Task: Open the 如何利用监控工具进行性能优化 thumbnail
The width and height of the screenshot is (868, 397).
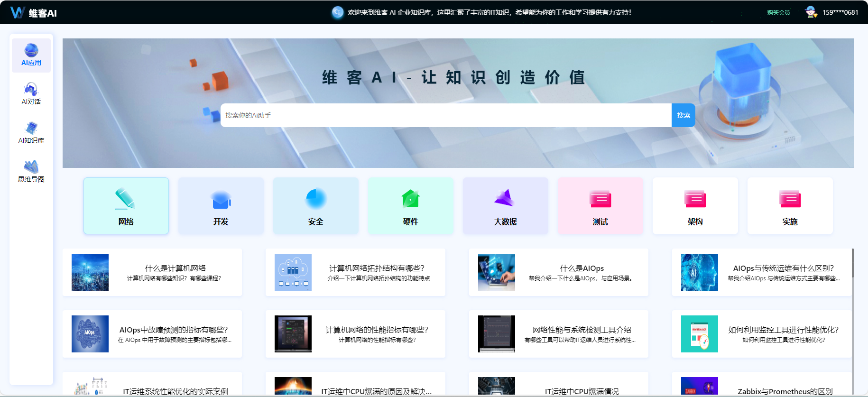Action: tap(700, 334)
